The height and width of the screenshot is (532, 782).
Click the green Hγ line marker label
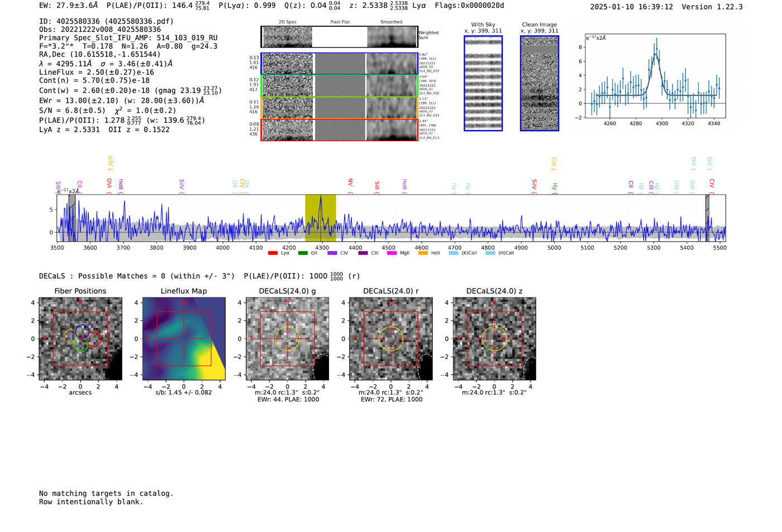(555, 186)
